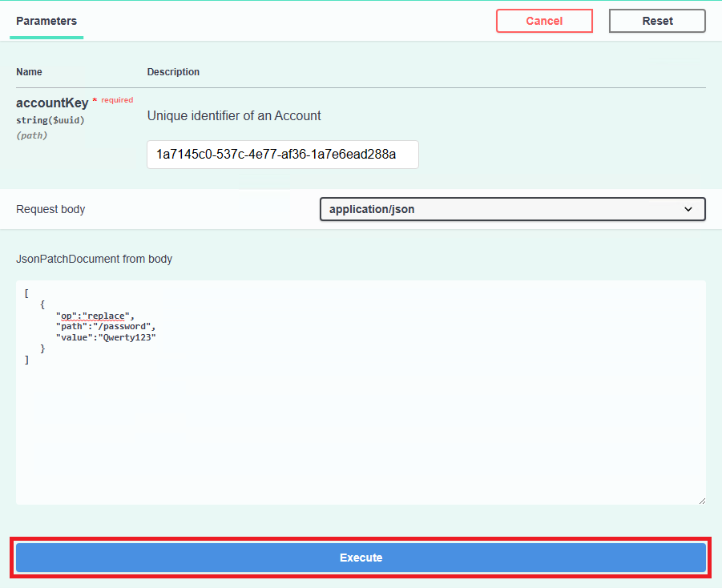Click the Cancel button
This screenshot has height=588, width=722.
coord(544,21)
